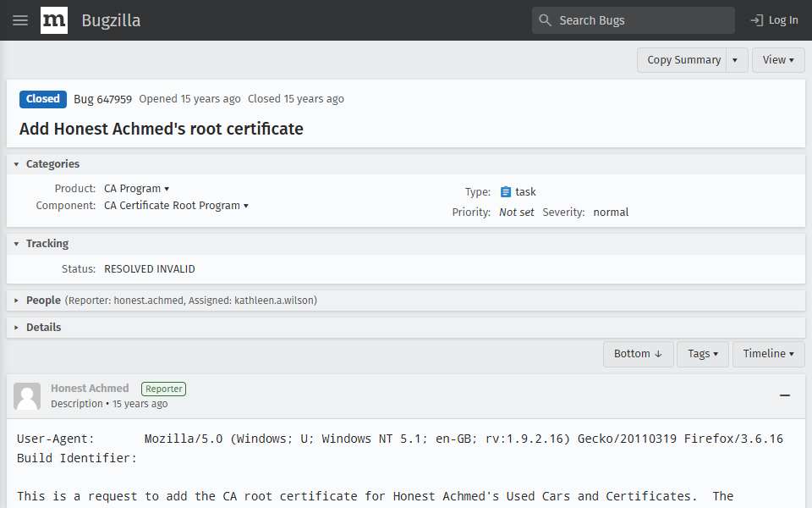
Task: Select the Bug 647959 identifier text
Action: pos(102,99)
